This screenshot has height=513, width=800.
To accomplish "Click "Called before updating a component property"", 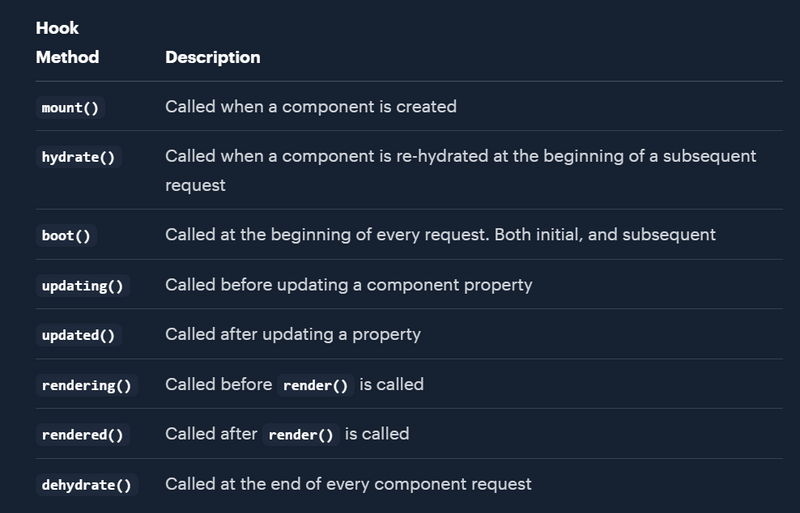I will click(x=348, y=285).
